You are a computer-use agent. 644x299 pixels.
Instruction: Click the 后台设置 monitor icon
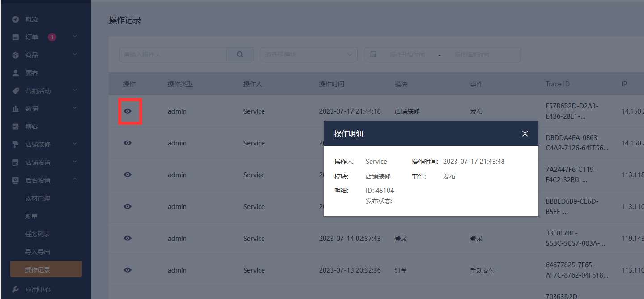[16, 180]
